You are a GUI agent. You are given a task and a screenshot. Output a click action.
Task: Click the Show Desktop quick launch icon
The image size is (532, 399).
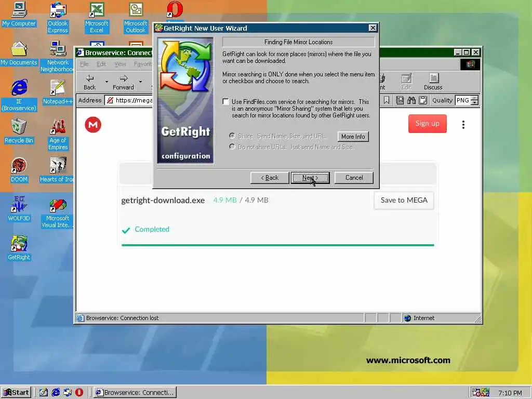tap(44, 393)
